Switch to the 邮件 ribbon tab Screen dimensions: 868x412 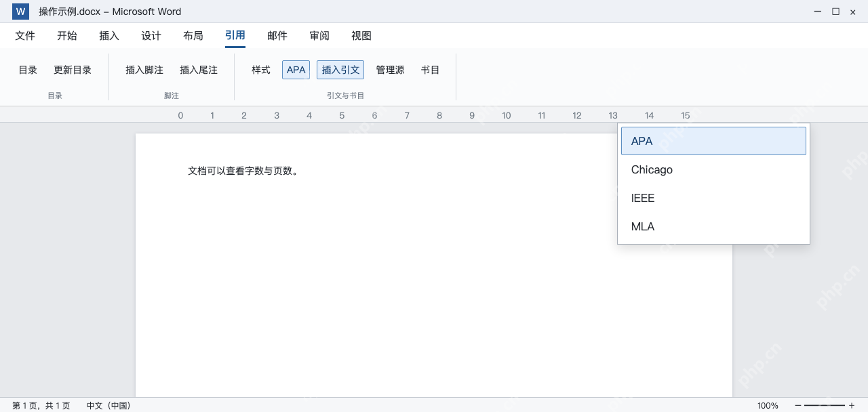277,36
